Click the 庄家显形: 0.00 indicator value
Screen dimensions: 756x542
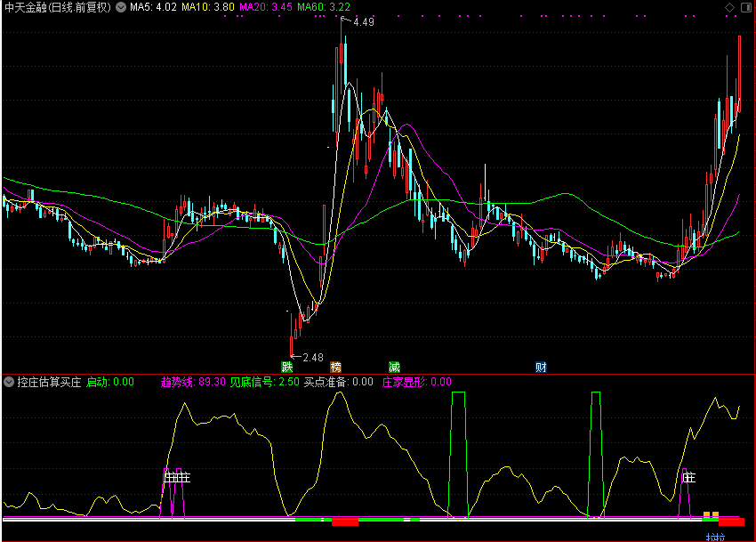click(416, 382)
